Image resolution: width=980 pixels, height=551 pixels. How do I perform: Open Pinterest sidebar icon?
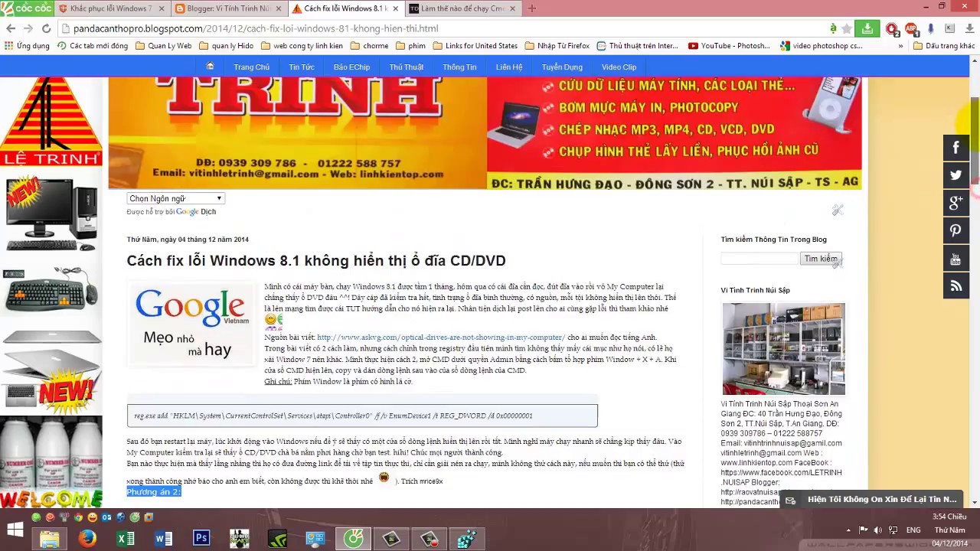955,230
